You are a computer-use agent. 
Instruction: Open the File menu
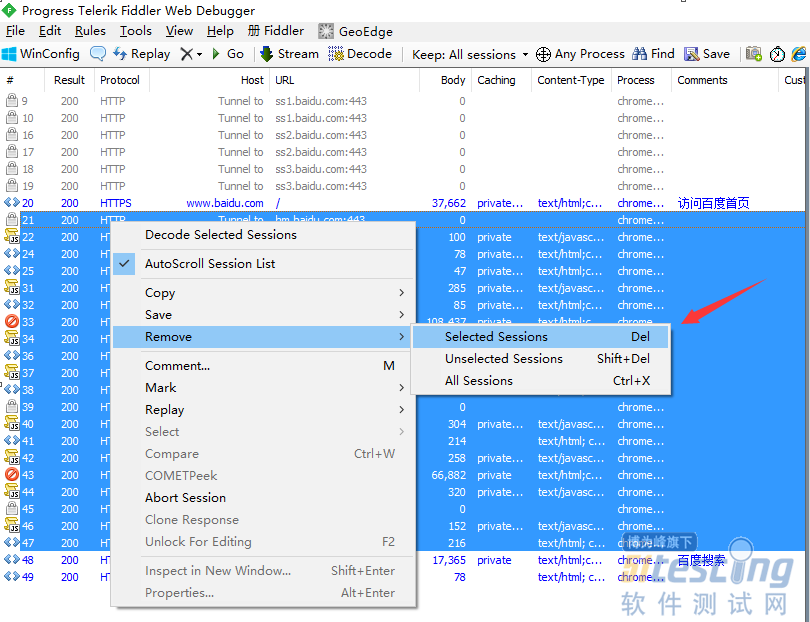15,31
